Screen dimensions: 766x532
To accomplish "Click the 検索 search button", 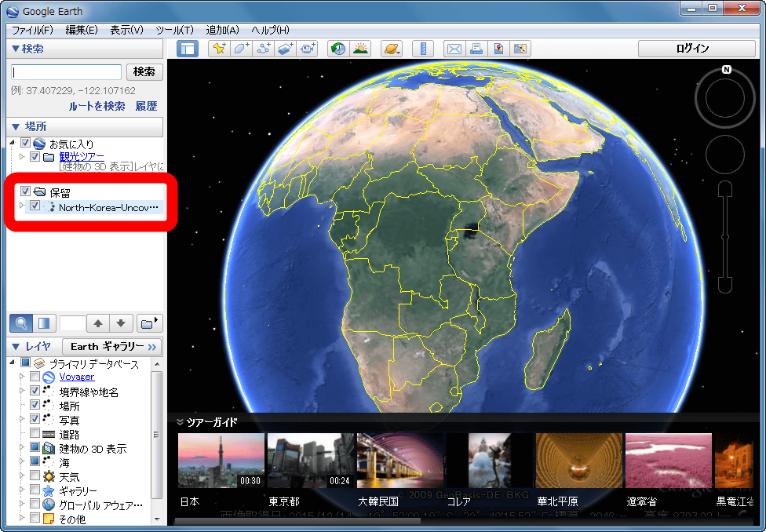I will [144, 72].
